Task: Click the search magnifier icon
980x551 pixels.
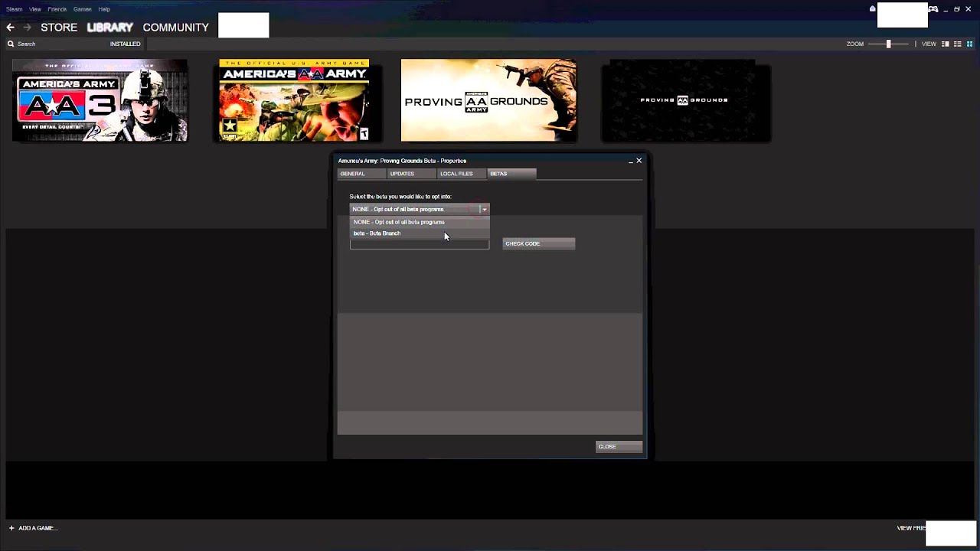Action: click(11, 44)
